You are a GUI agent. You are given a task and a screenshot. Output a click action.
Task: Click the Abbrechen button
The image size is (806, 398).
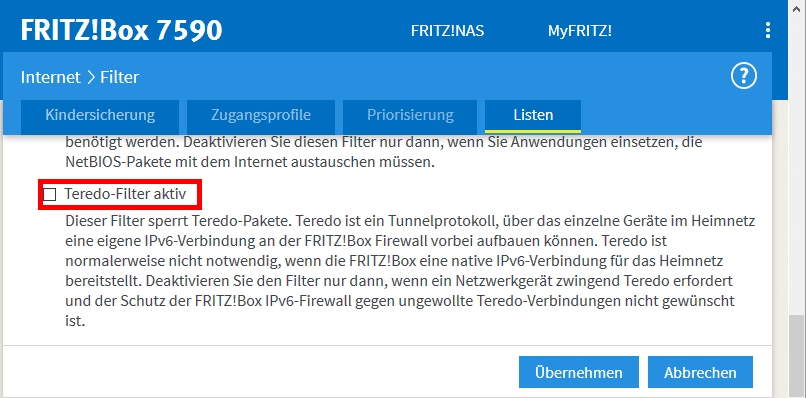700,372
